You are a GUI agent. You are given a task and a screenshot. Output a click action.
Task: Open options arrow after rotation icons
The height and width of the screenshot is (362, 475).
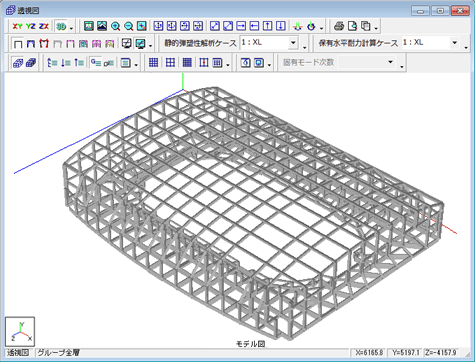(321, 28)
